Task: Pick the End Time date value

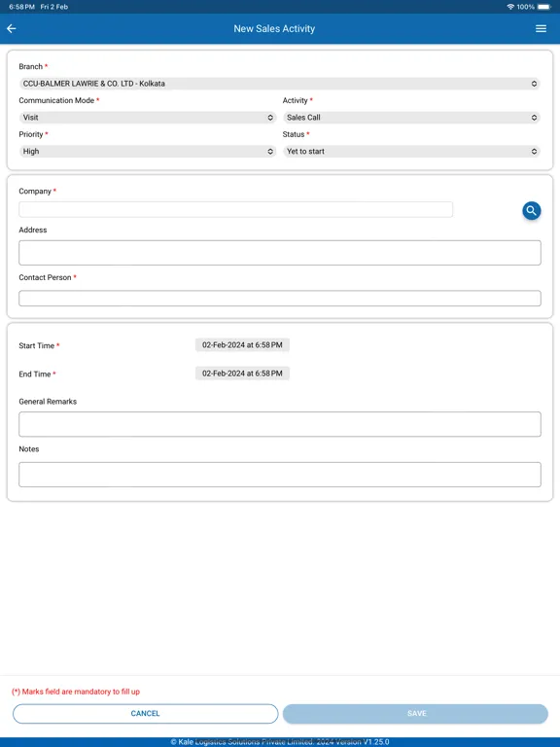Action: (x=242, y=373)
